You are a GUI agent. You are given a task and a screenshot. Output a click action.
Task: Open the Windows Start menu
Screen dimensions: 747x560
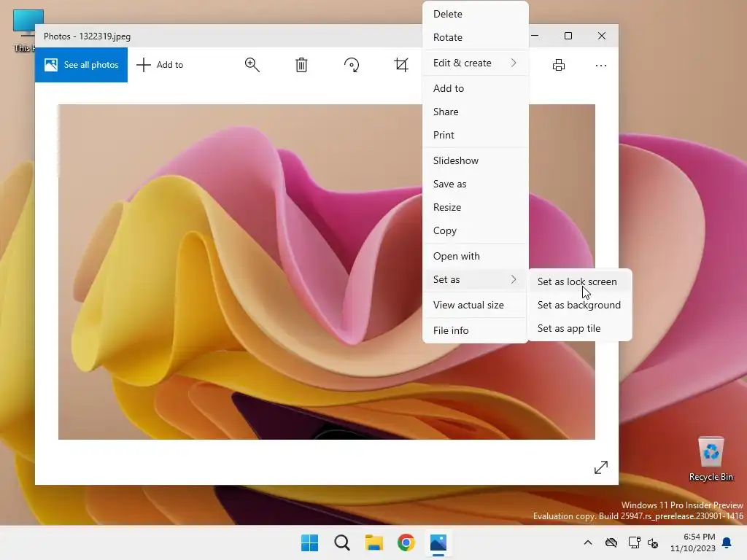pyautogui.click(x=309, y=542)
